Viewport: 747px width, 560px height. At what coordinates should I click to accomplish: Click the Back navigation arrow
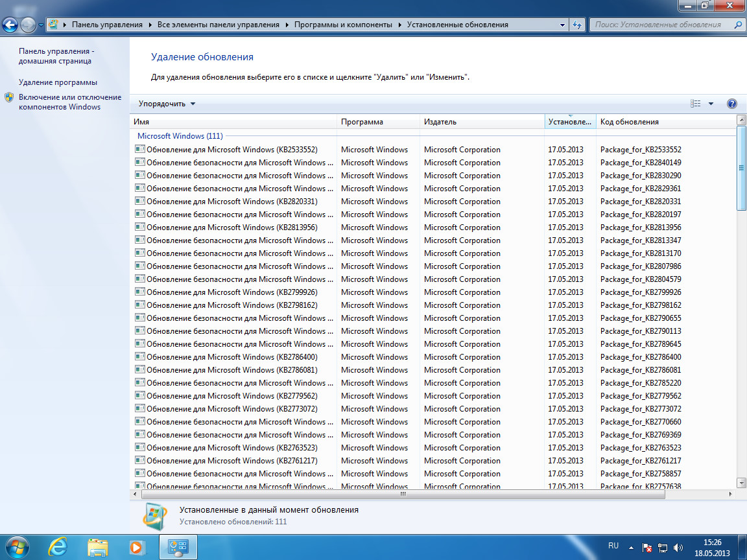coord(10,25)
